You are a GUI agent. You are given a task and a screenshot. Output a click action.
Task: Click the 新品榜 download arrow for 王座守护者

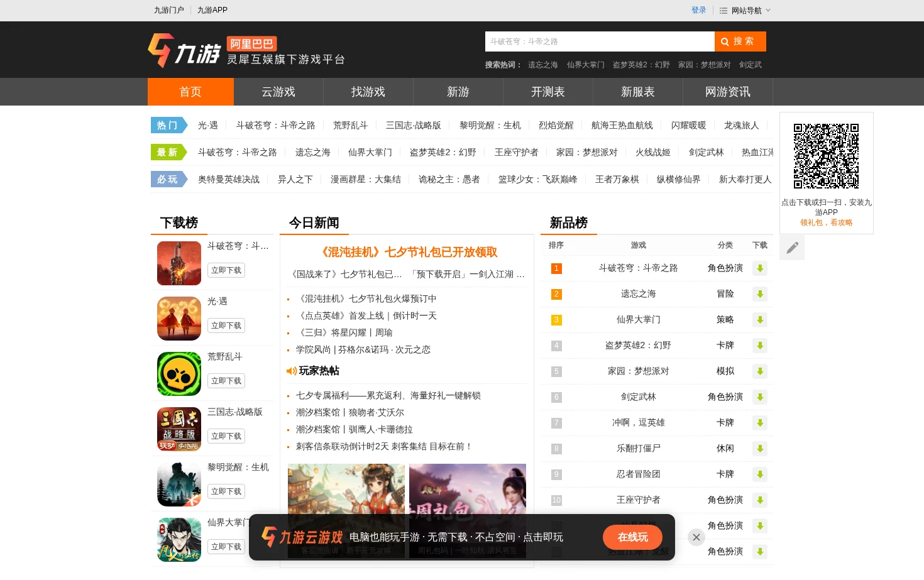point(760,500)
